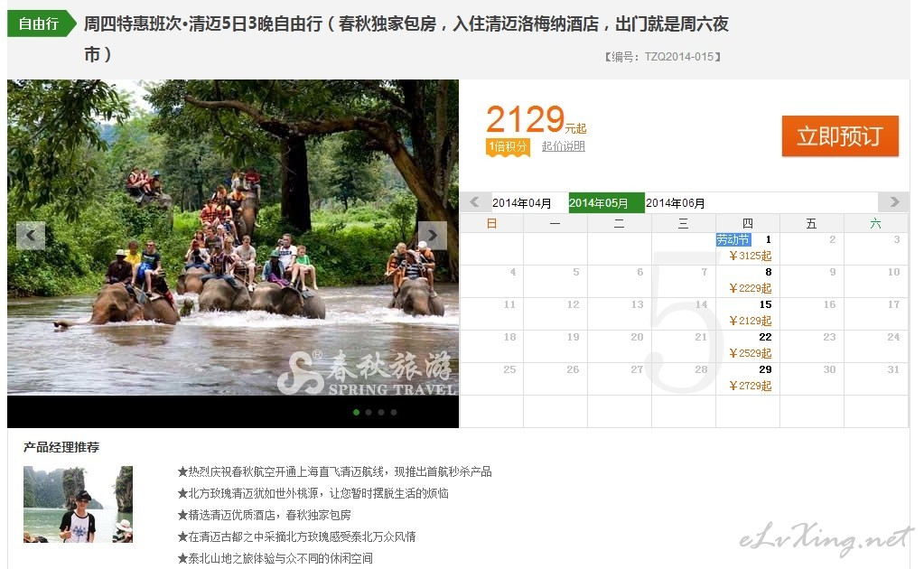Choose May 22 departure at ¥2529

(x=749, y=346)
